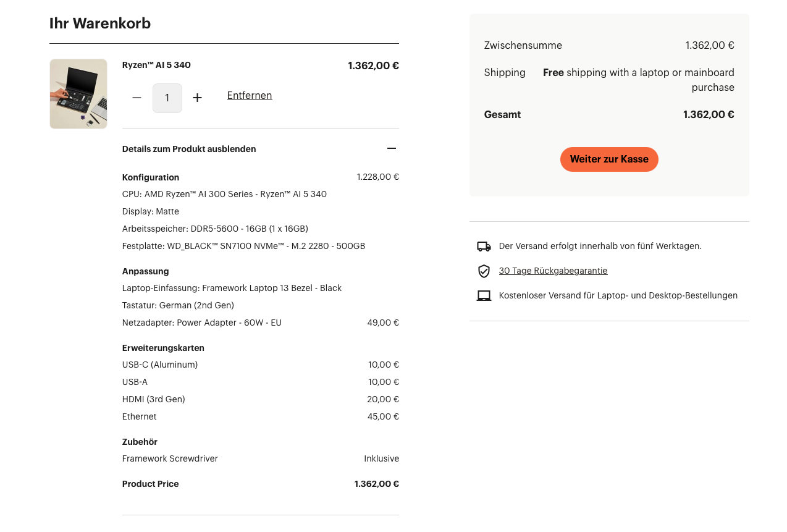Click the Netzadapter Power Adapter line
787x532 pixels.
tap(202, 323)
